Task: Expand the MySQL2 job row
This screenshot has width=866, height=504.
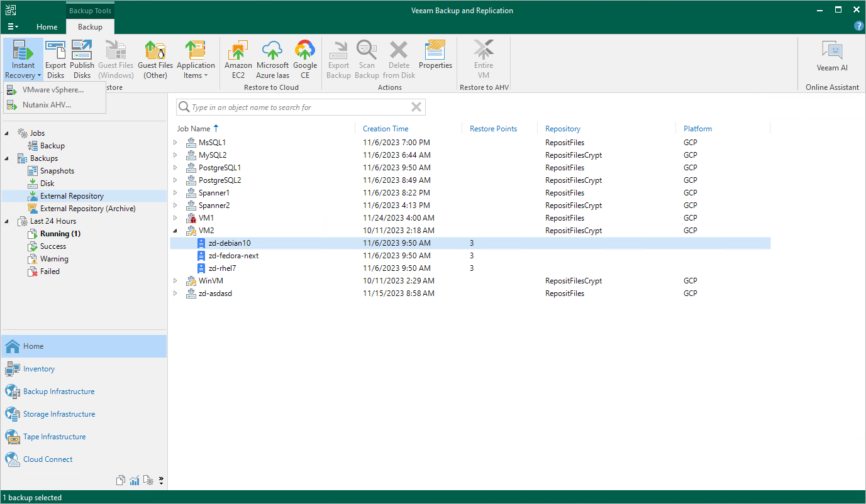Action: [x=175, y=155]
